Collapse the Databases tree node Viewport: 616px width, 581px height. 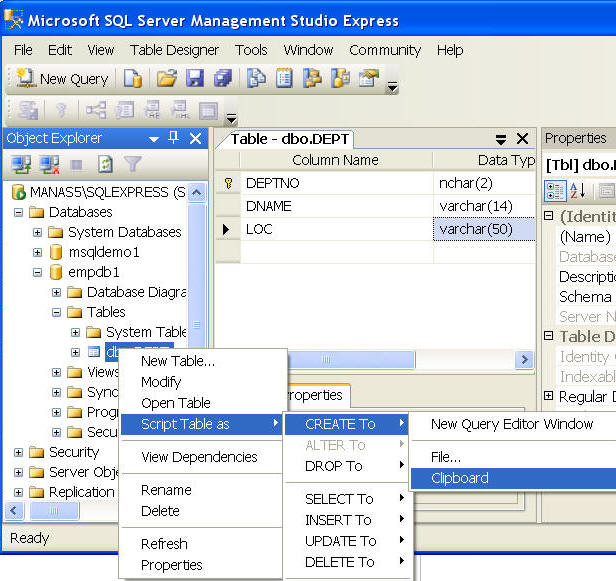coord(18,213)
